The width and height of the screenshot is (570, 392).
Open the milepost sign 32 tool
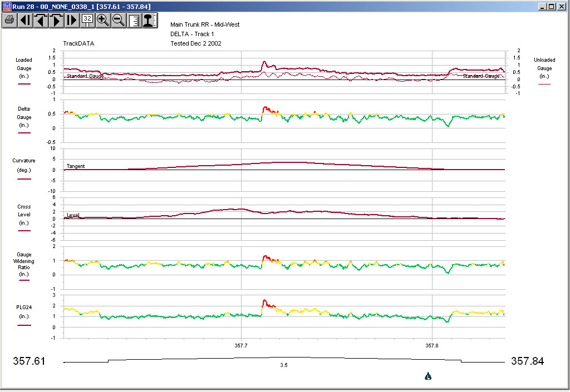pyautogui.click(x=87, y=21)
